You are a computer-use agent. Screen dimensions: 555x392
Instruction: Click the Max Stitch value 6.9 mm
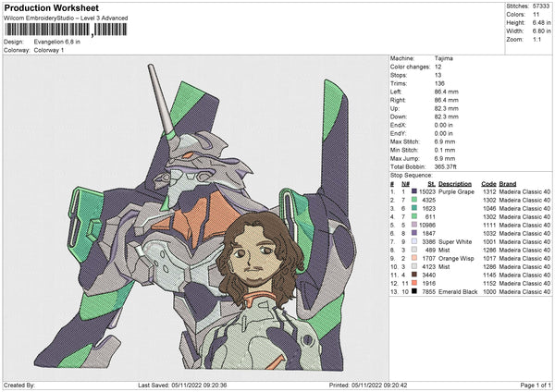click(445, 141)
